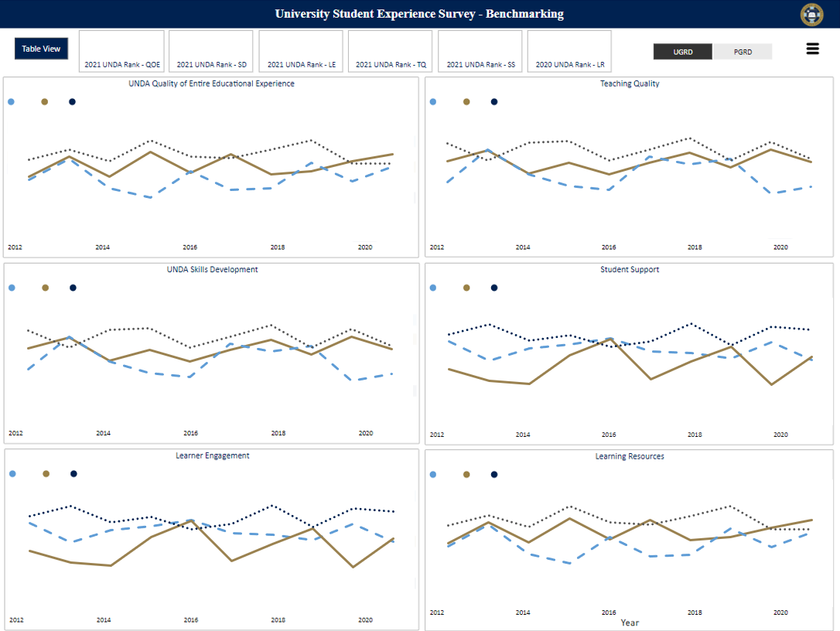Click light blue legend dot in Teaching Quality chart
This screenshot has width=840, height=631.
tap(433, 102)
